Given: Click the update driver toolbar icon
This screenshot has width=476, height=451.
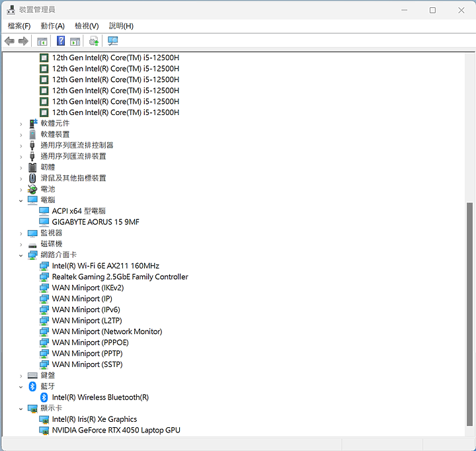Looking at the screenshot, I should (x=94, y=41).
